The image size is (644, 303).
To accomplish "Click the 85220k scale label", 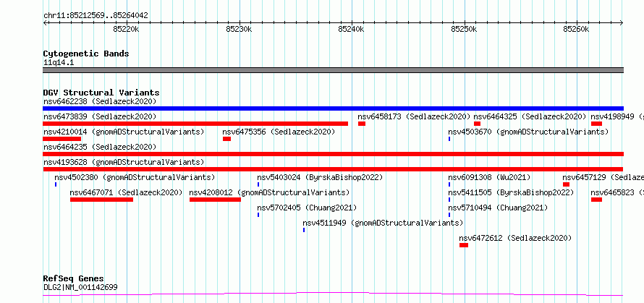I will click(x=126, y=29).
